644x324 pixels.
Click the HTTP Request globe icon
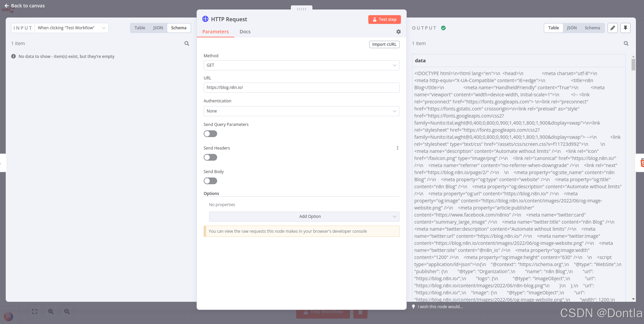(205, 19)
